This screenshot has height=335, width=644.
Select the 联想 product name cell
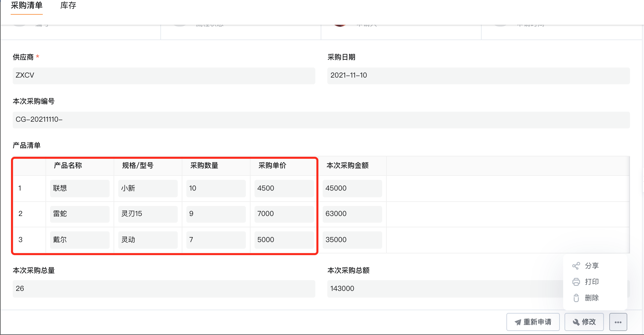79,189
